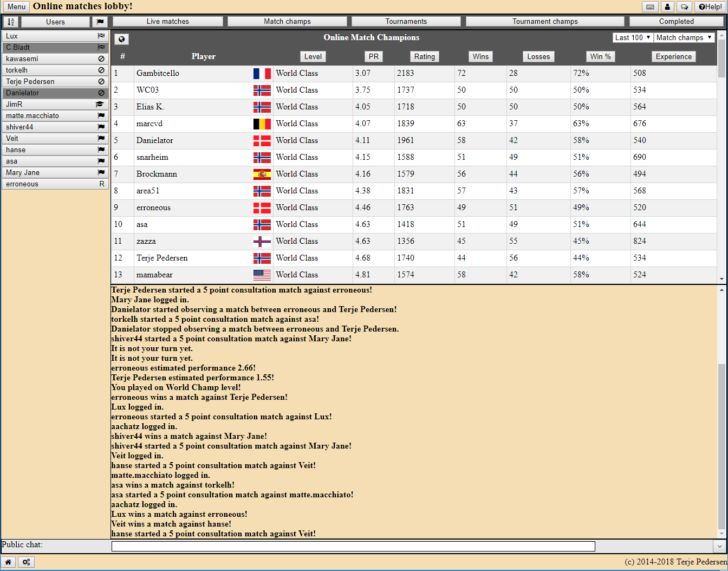Switch to the Completed tab
The image size is (728, 571).
coord(676,22)
